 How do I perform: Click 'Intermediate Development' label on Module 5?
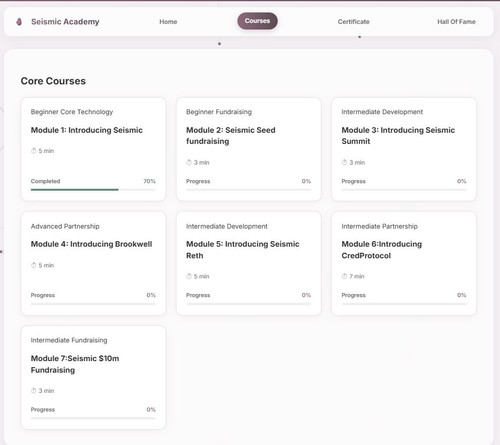pyautogui.click(x=227, y=226)
